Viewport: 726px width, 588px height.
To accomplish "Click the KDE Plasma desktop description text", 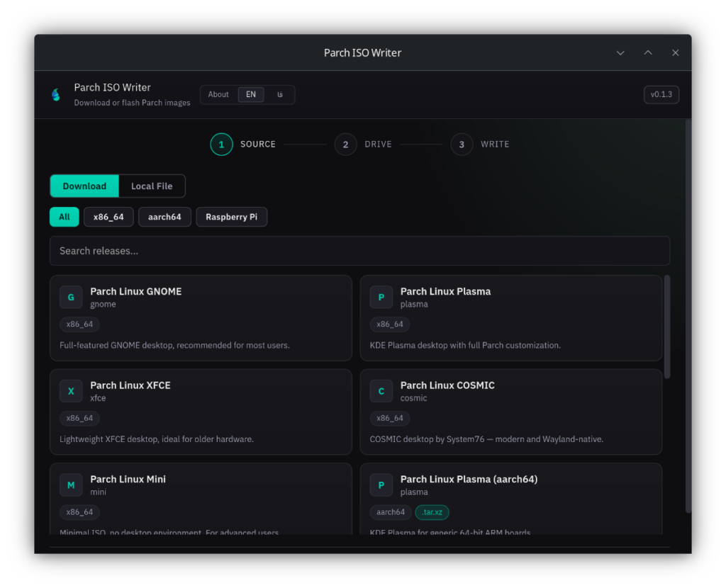I will tap(465, 346).
